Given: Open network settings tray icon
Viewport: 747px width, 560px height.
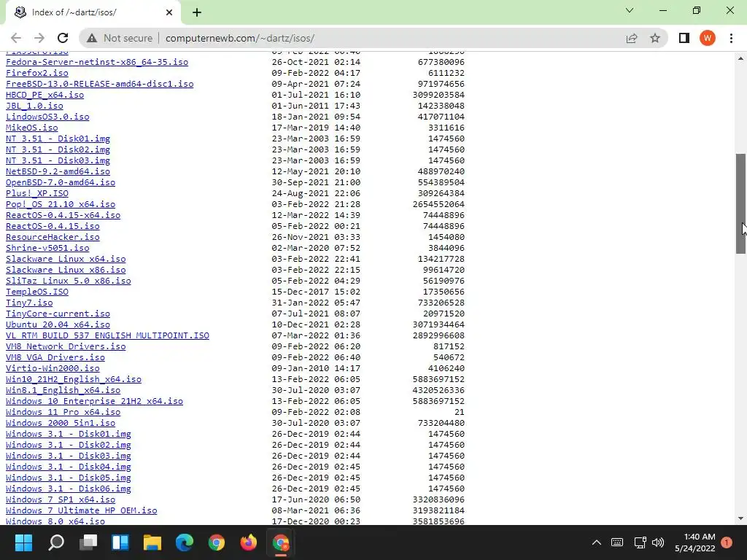Looking at the screenshot, I should pyautogui.click(x=640, y=542).
